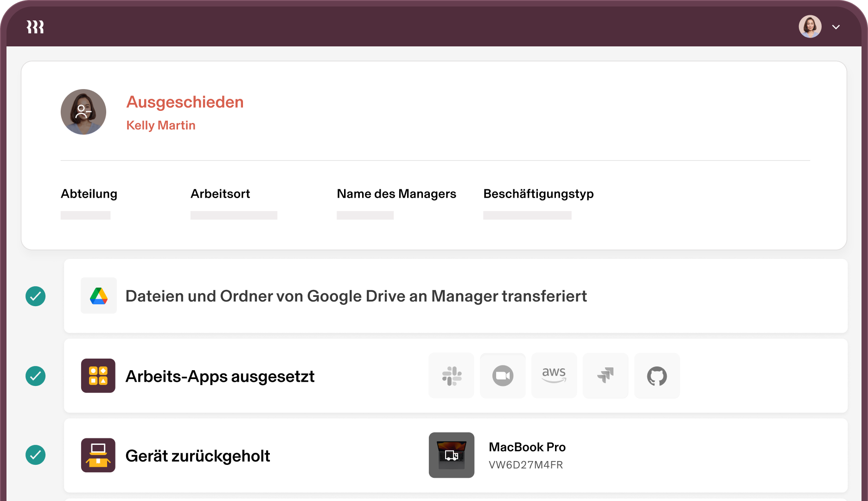Open the Google Drive icon
Viewport: 868px width, 501px height.
pyautogui.click(x=98, y=296)
